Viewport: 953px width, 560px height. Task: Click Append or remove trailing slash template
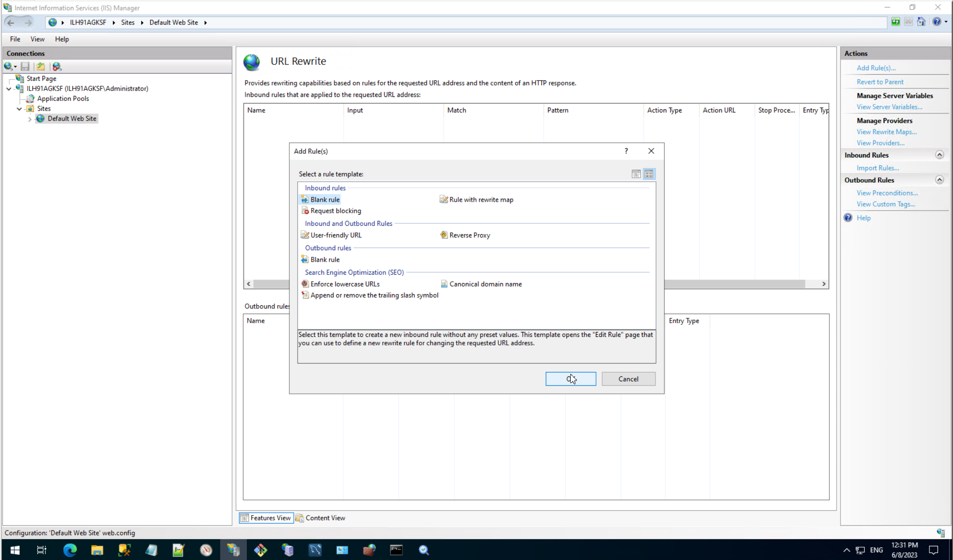click(x=374, y=295)
